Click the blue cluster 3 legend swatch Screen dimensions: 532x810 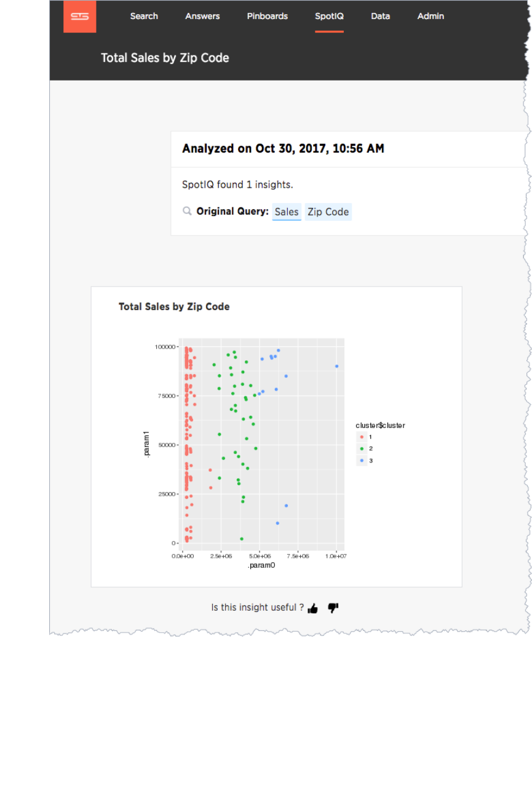coord(362,460)
